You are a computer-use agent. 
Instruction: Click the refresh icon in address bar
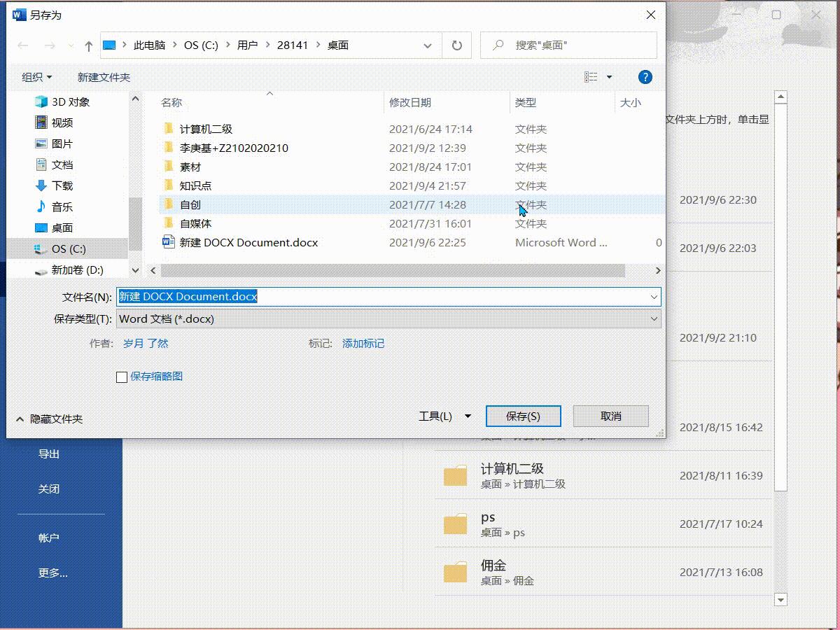(x=457, y=45)
